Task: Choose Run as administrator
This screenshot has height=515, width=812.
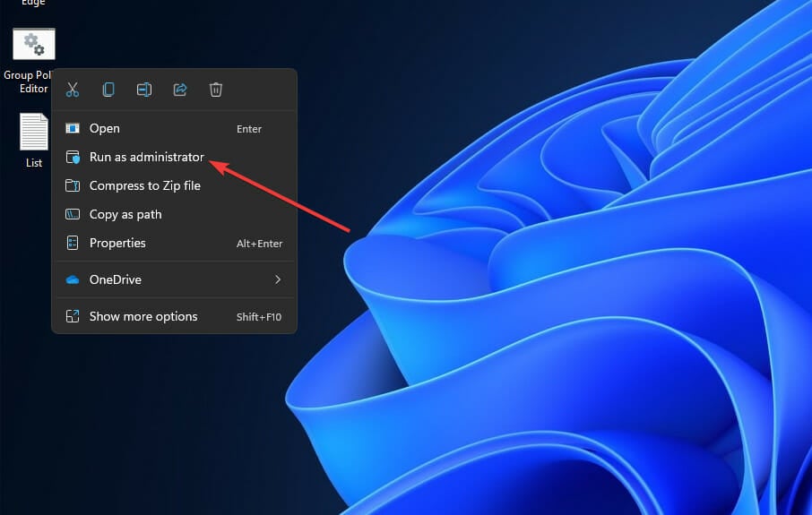Action: pos(175,157)
